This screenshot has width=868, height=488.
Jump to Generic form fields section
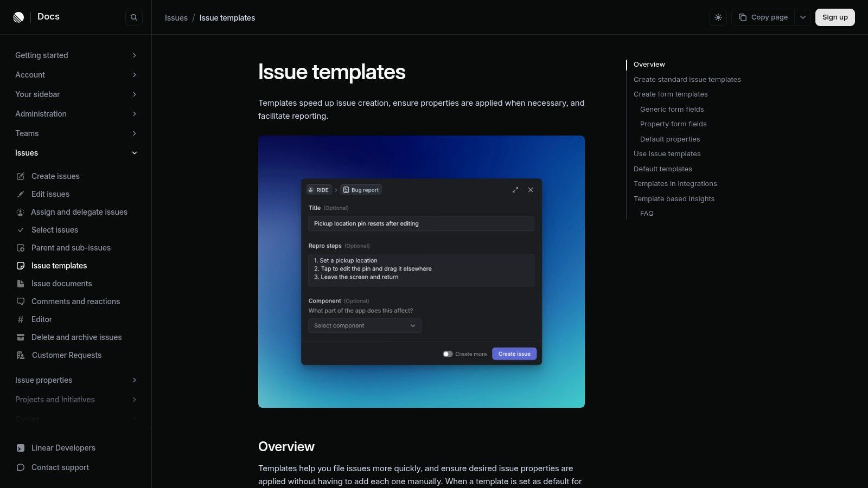672,109
